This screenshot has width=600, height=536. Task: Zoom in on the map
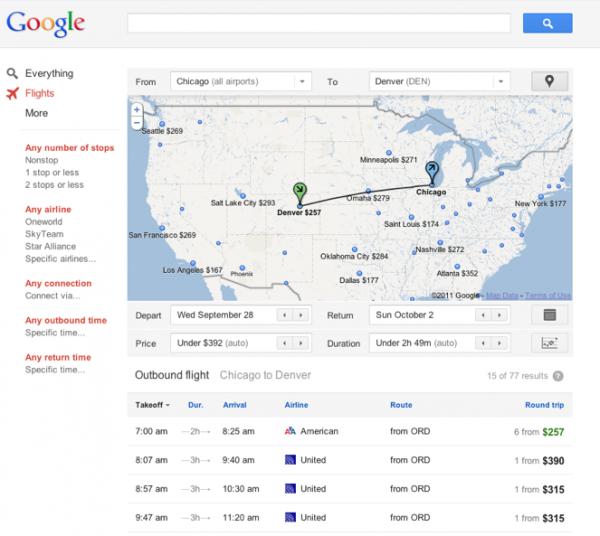point(137,110)
